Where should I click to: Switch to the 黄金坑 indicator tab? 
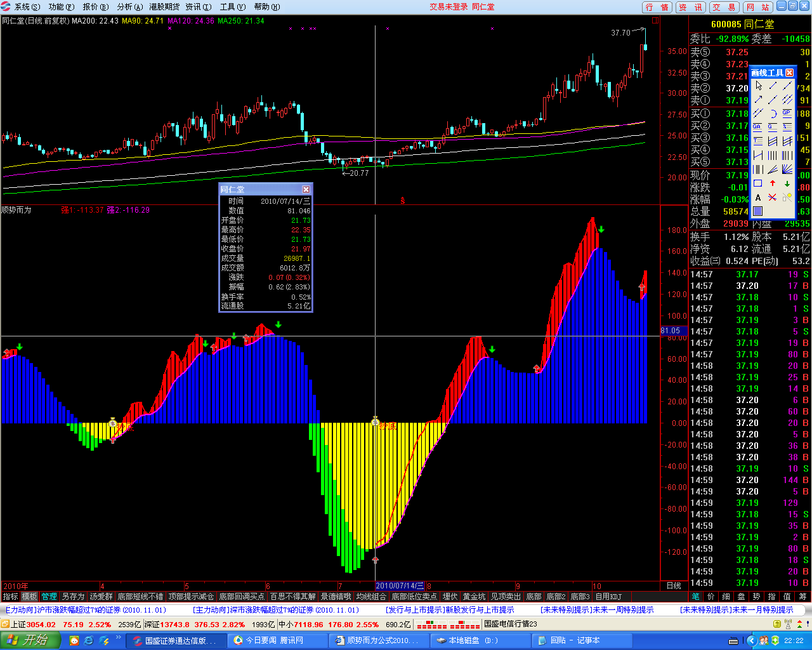click(473, 597)
